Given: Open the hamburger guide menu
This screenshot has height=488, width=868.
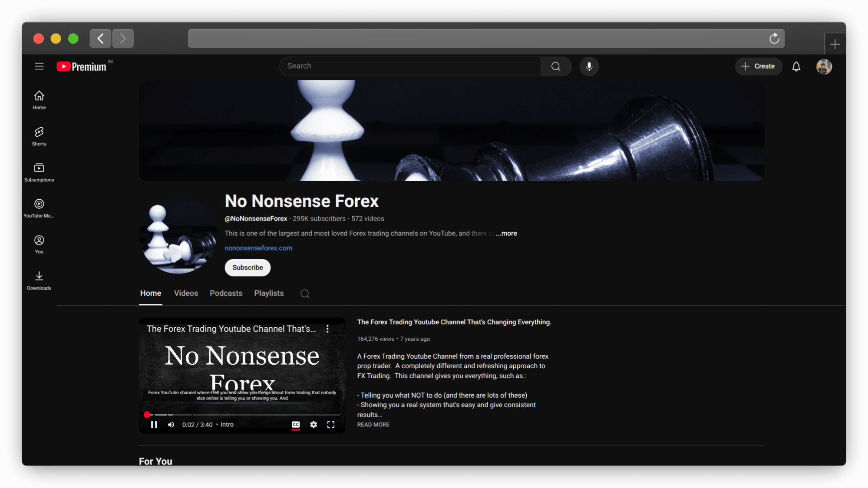Looking at the screenshot, I should (x=39, y=66).
